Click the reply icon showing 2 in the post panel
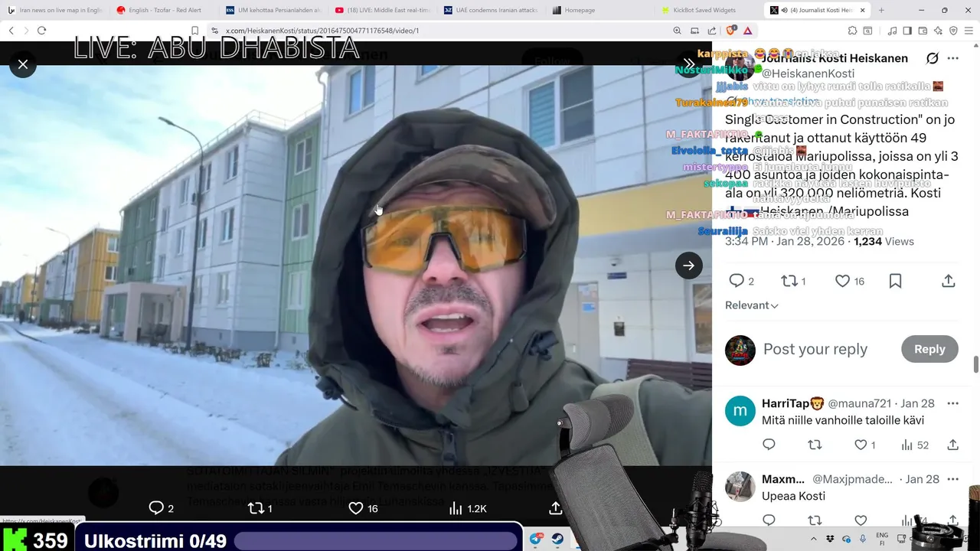This screenshot has width=980, height=551. (x=741, y=281)
